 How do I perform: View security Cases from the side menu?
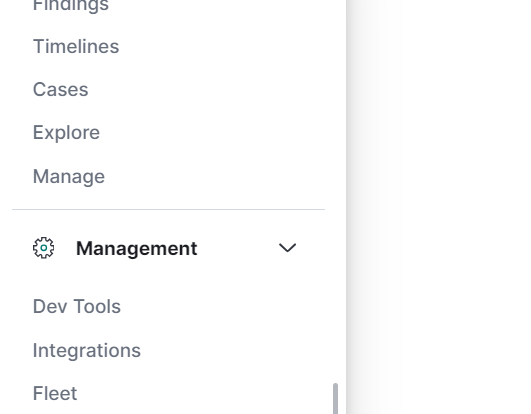click(60, 89)
